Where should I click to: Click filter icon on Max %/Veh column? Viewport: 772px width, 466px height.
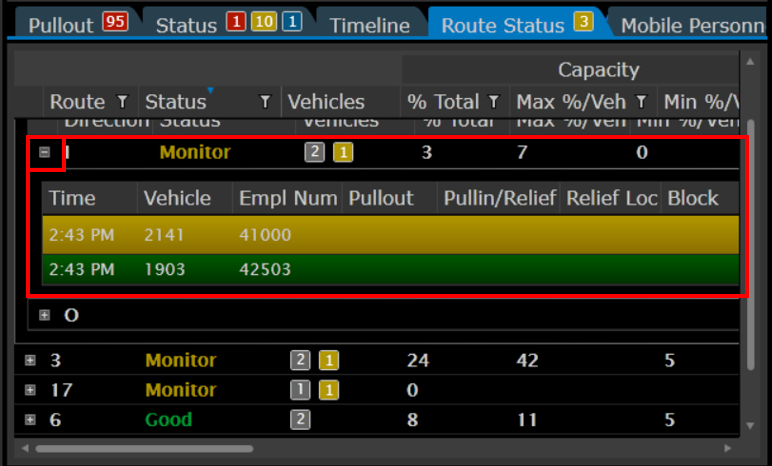point(641,102)
